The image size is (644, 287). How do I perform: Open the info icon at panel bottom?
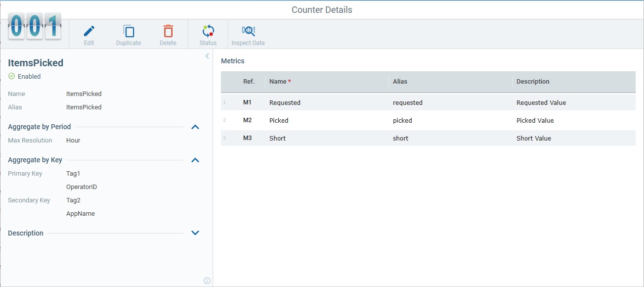207,280
